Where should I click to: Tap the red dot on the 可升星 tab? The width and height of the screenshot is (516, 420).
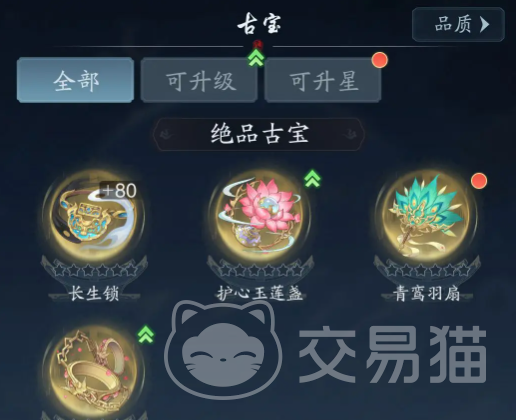coord(380,60)
